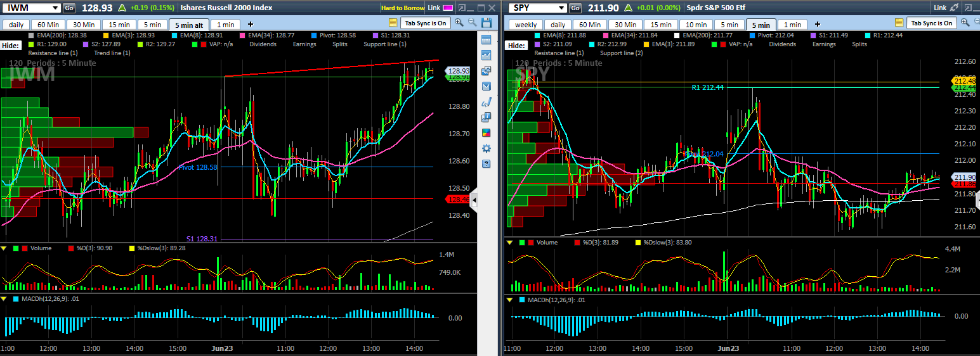This screenshot has width=980, height=356.
Task: Collapse the IWM Volume indicator panel
Action: (x=4, y=248)
